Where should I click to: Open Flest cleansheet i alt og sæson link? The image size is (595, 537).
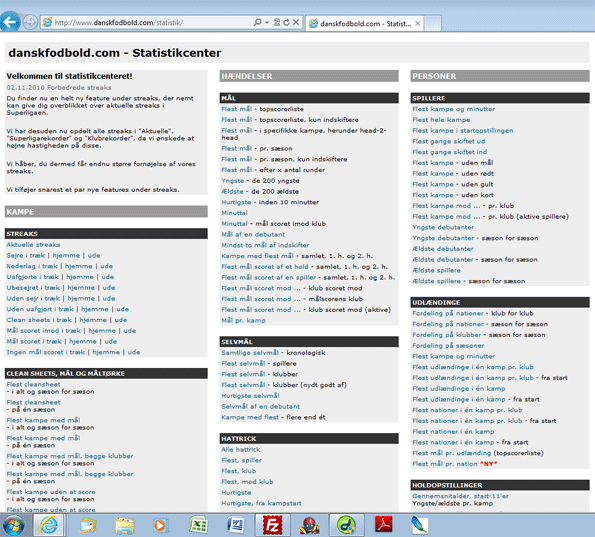point(33,384)
